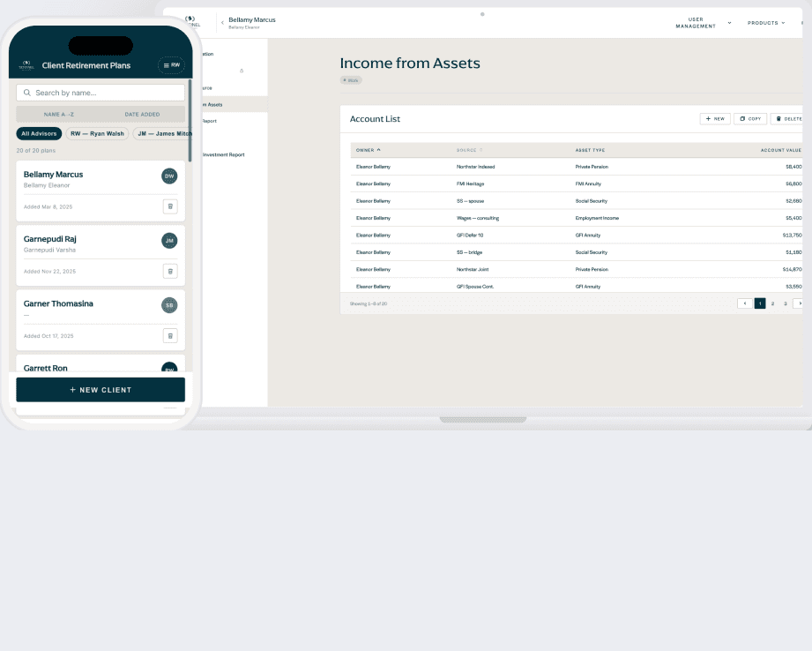The image size is (812, 651).
Task: Sort by the Source column indicator
Action: [481, 150]
